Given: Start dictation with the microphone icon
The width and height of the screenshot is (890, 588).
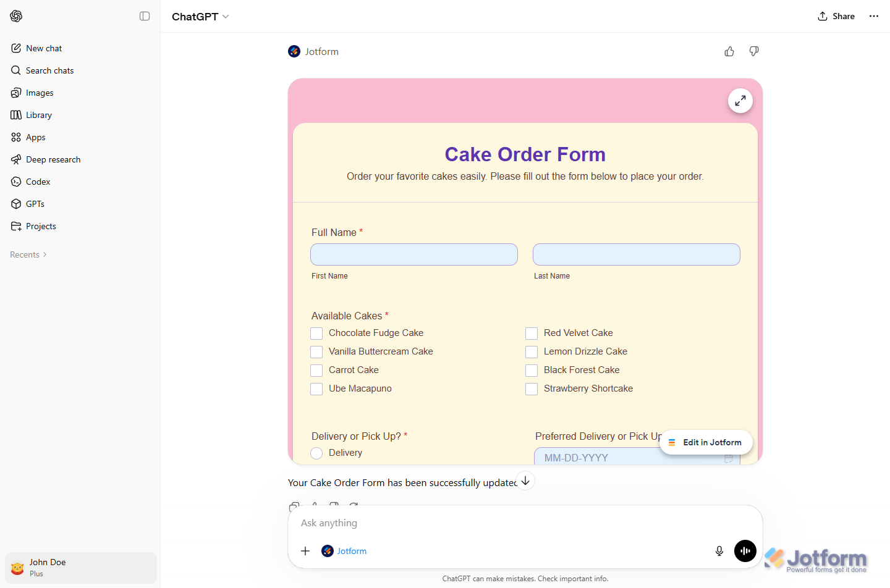Looking at the screenshot, I should pyautogui.click(x=719, y=550).
